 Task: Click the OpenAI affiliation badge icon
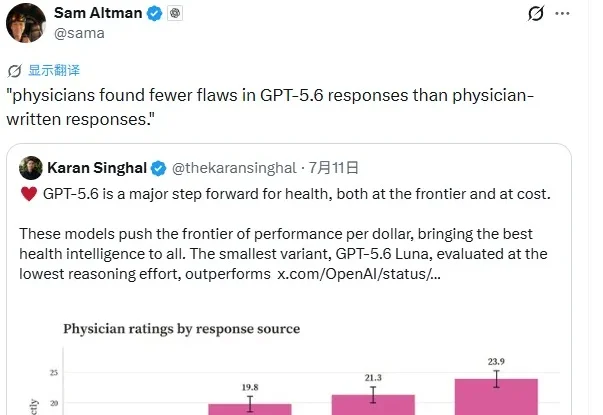click(x=175, y=13)
